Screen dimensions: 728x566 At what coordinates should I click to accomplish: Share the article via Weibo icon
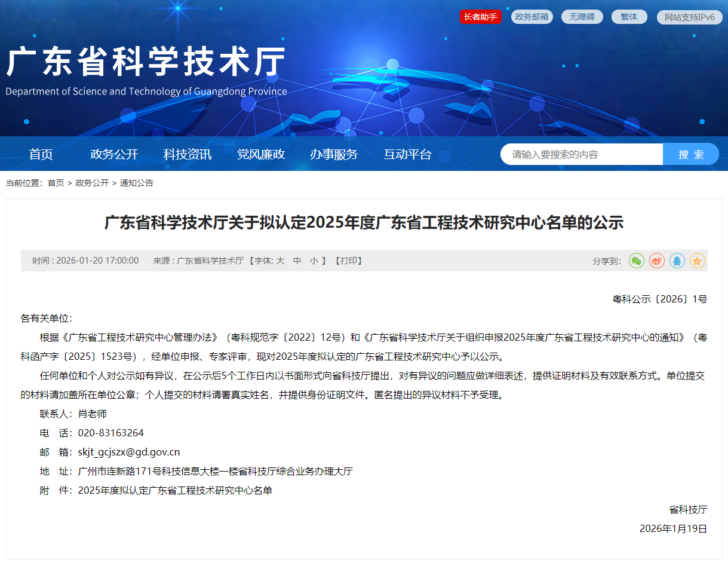click(x=656, y=261)
